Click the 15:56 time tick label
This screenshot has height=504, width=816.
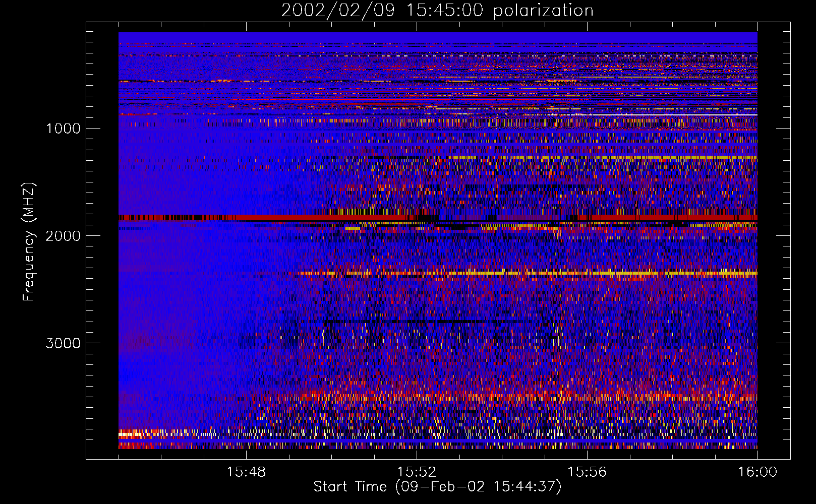click(x=587, y=472)
